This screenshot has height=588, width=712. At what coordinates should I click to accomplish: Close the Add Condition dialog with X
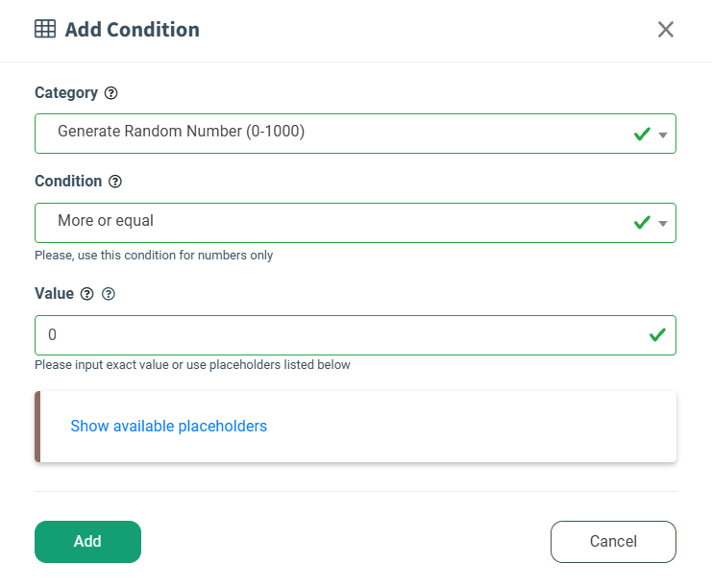666,30
